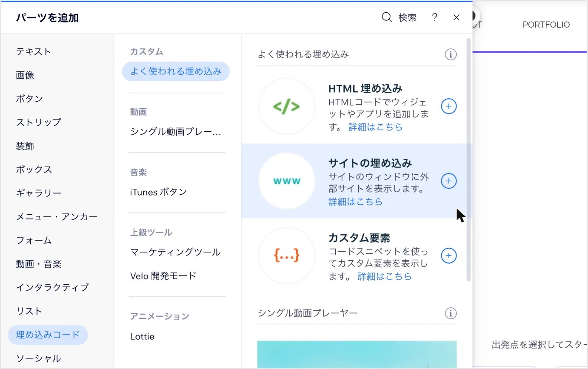Select 埋め込みコード in the parts list

point(48,335)
